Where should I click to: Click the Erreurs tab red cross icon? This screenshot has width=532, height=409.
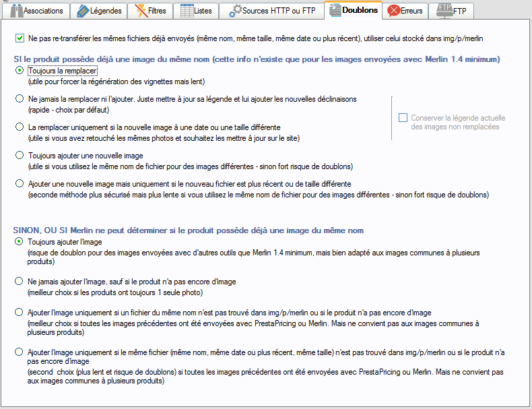[x=395, y=11]
